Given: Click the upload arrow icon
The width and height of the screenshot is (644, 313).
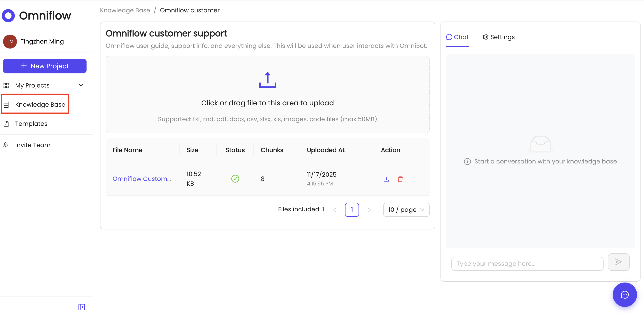Looking at the screenshot, I should 267,80.
